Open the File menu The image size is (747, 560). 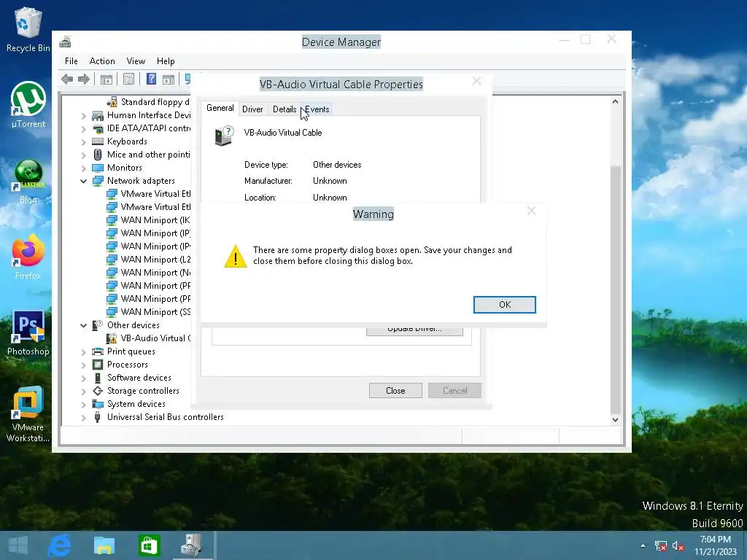[x=71, y=61]
